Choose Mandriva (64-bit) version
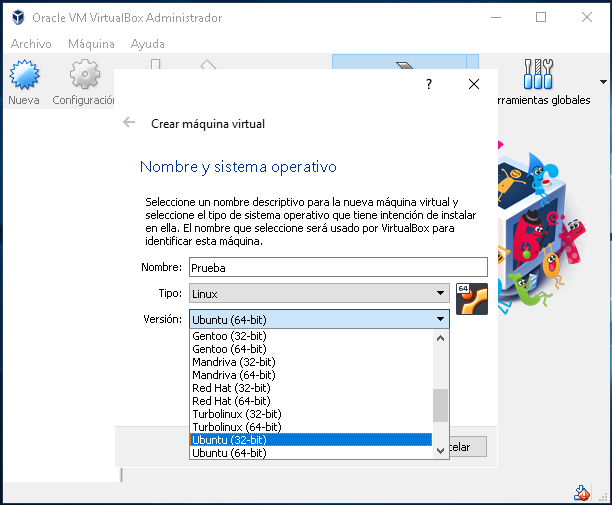Screen dimensions: 612x505 [x=311, y=375]
